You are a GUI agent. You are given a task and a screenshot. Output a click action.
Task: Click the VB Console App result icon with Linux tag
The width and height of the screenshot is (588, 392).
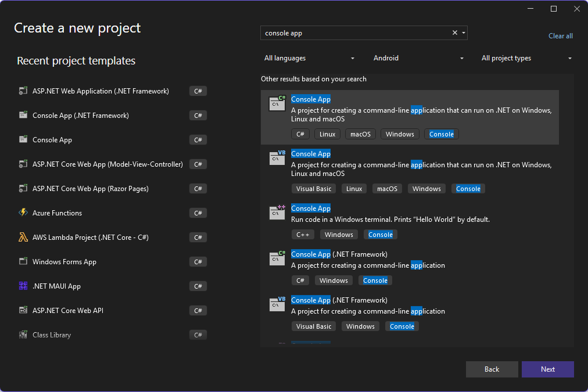click(x=277, y=158)
